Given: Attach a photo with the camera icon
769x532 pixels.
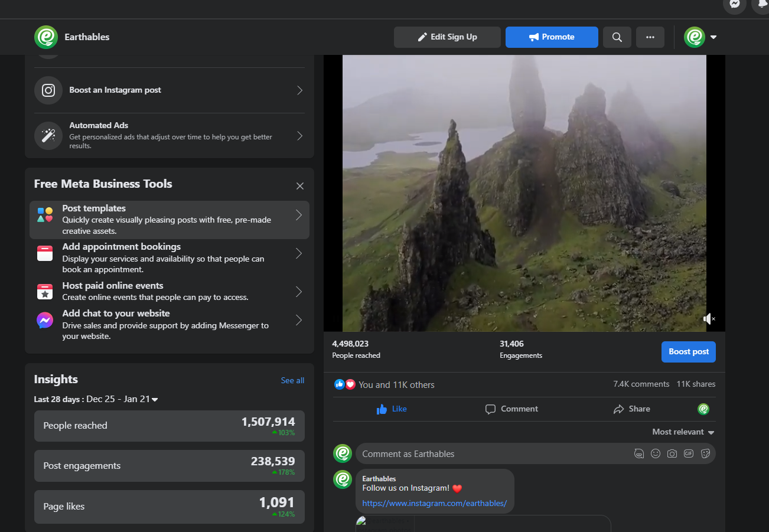Looking at the screenshot, I should pos(672,454).
